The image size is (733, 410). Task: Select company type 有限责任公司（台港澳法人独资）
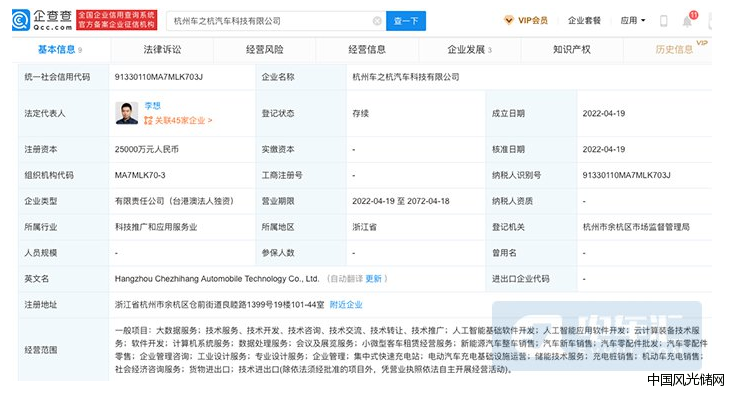pos(176,201)
